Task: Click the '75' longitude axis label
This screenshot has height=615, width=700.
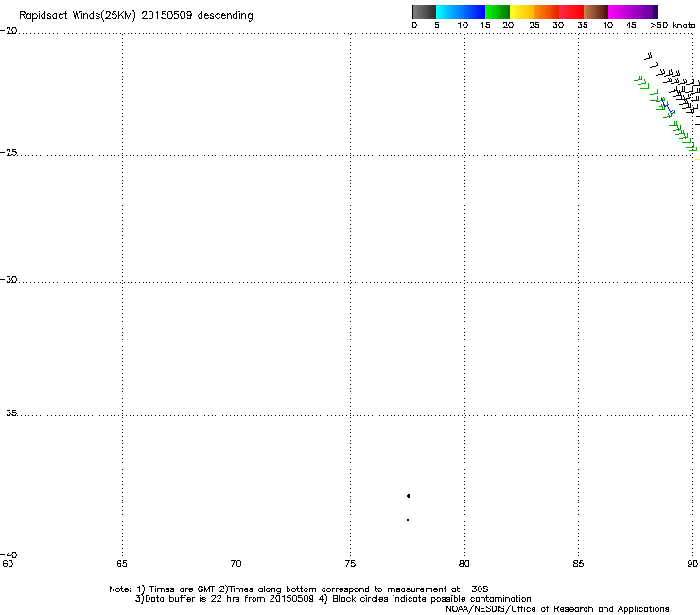Action: (x=350, y=564)
